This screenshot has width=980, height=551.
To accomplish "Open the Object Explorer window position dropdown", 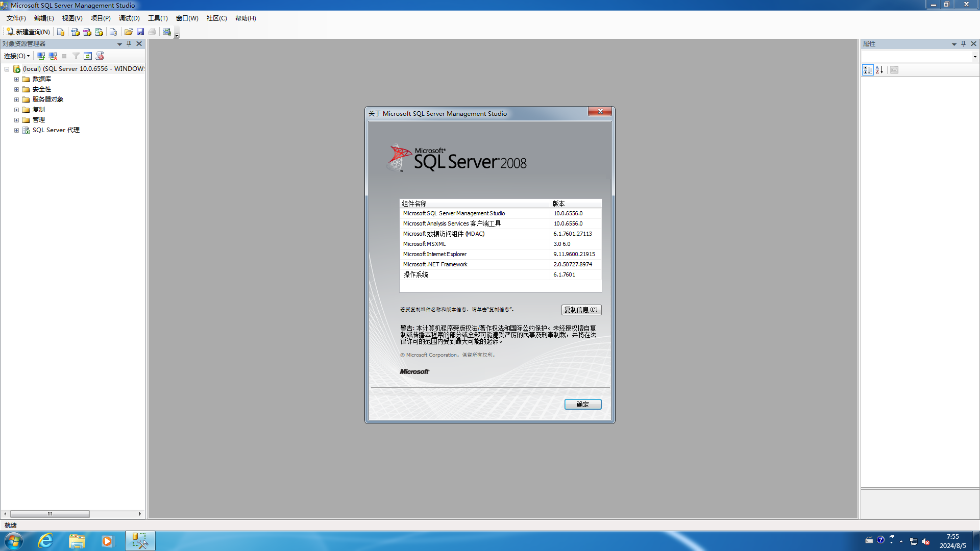I will [x=119, y=44].
